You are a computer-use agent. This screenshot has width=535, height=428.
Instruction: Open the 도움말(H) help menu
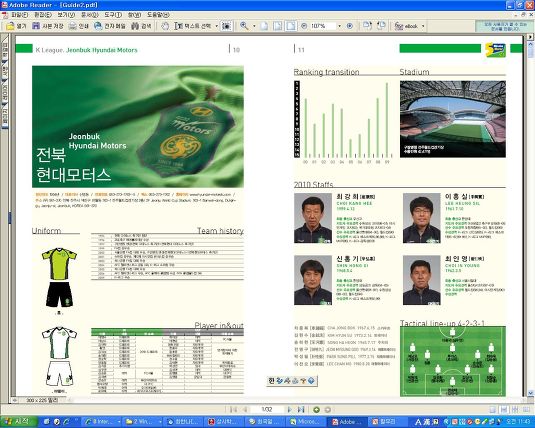[158, 15]
